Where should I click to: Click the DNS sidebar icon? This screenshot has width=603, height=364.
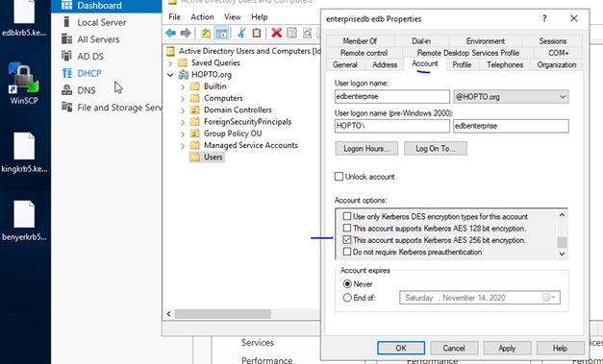tap(67, 90)
